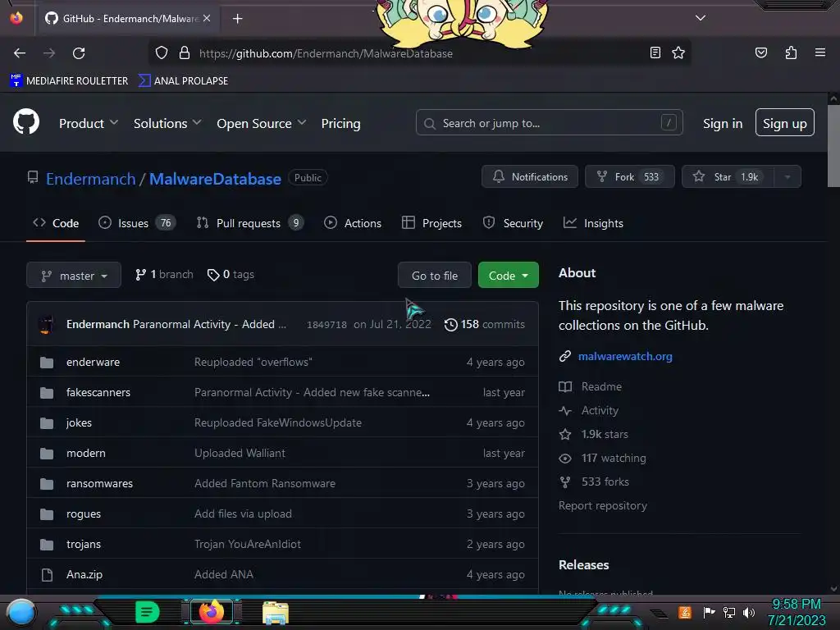Viewport: 840px width, 630px height.
Task: Switch to the Issues tab
Action: 137,223
